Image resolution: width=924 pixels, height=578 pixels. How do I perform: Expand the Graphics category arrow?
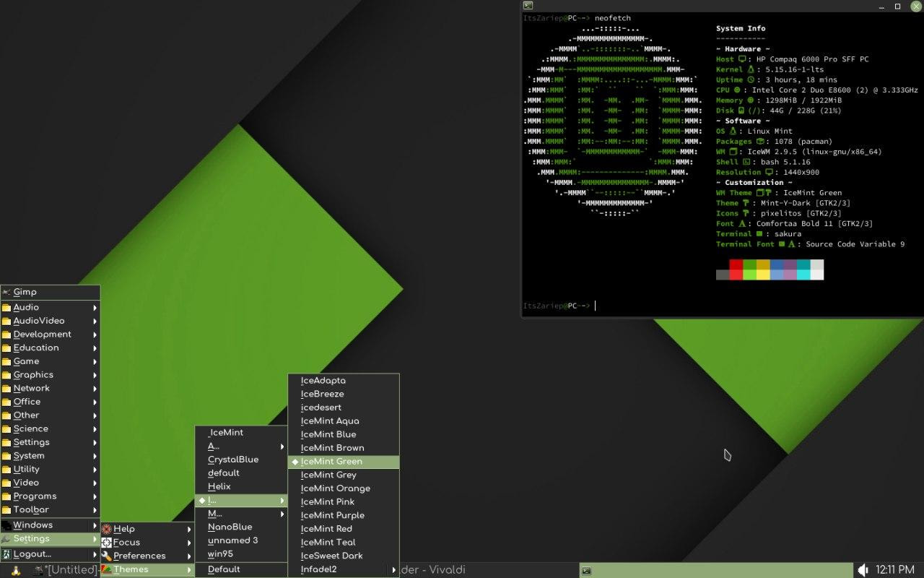tap(95, 375)
